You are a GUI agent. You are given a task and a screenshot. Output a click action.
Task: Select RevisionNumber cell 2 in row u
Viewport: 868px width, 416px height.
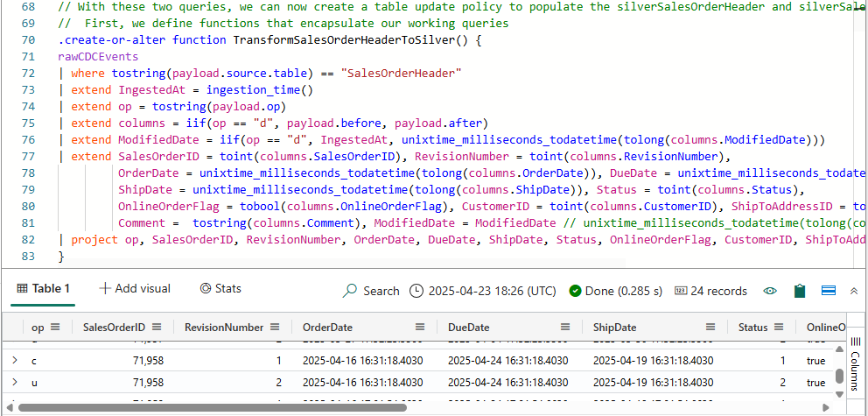tap(279, 382)
